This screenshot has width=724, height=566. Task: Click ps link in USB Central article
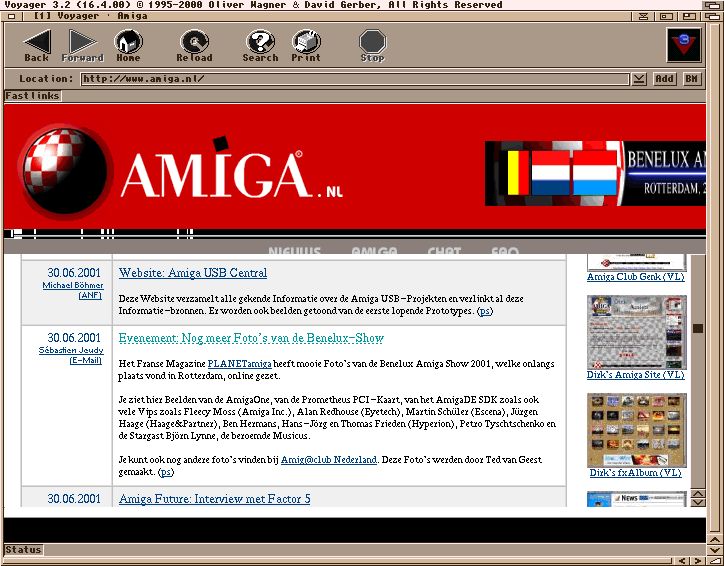click(485, 311)
